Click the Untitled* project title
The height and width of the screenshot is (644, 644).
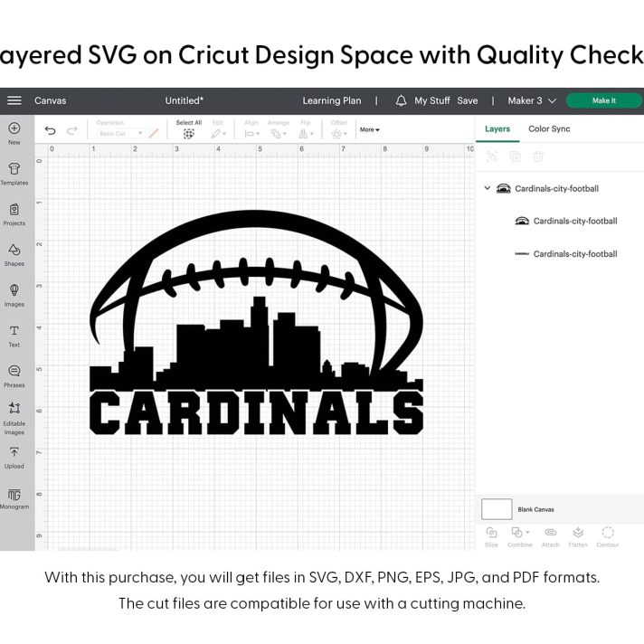[185, 100]
